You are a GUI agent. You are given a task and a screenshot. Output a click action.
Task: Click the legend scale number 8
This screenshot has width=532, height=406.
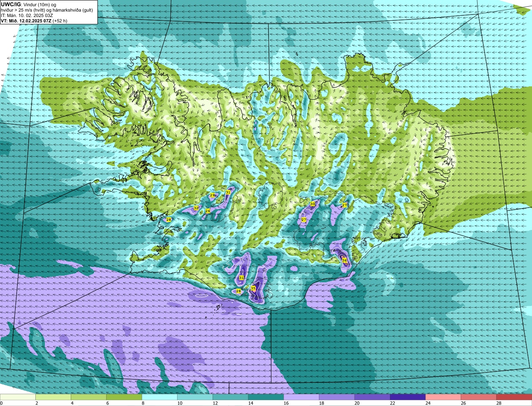point(143,403)
